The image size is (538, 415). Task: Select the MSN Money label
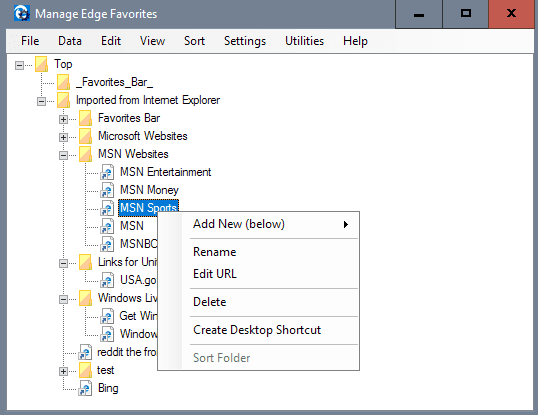tap(149, 190)
